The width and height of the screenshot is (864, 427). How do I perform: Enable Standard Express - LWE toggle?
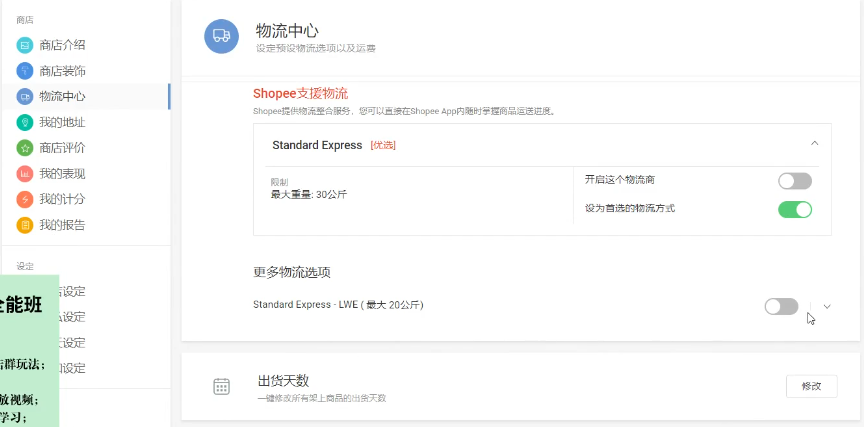click(x=781, y=306)
